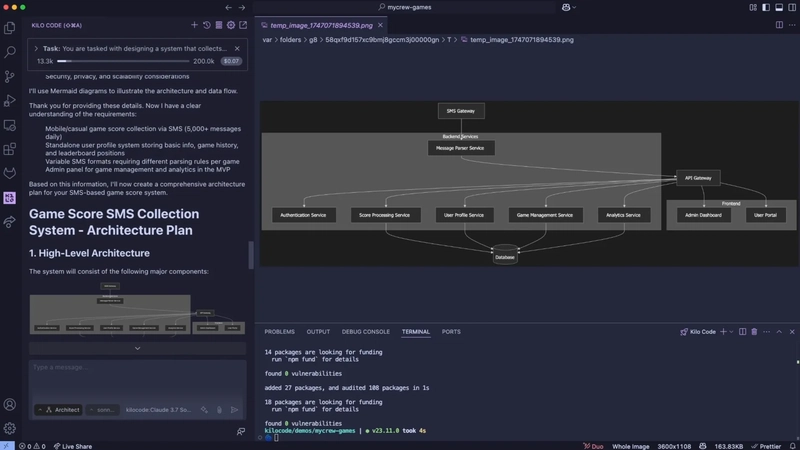Viewport: 800px width, 450px height.
Task: Open the Extensions view
Action: 10,149
